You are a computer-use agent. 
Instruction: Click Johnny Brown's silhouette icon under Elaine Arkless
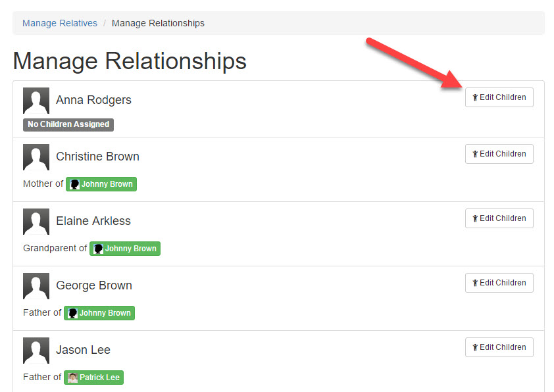[x=98, y=249]
